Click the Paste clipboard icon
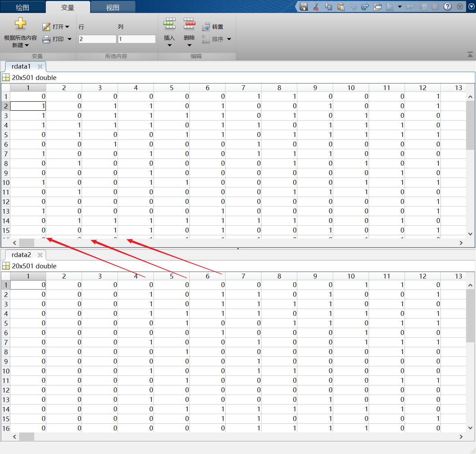Screen dimensions: 476x454 341,6
